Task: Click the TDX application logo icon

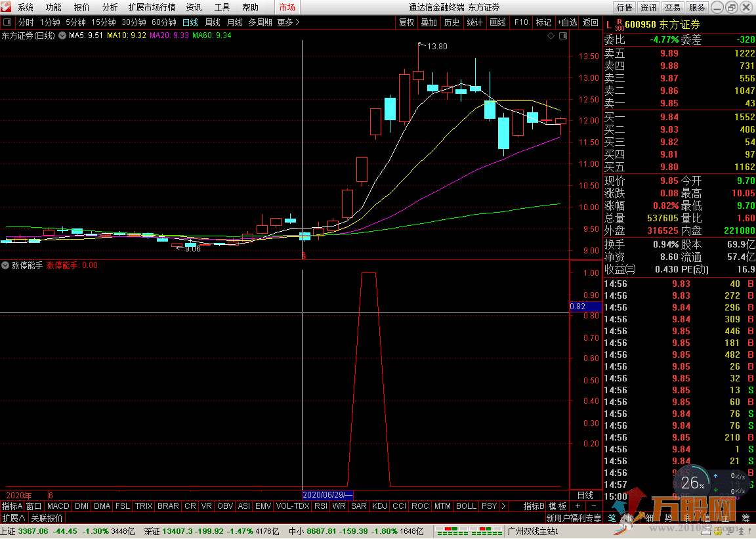Action: tap(7, 7)
